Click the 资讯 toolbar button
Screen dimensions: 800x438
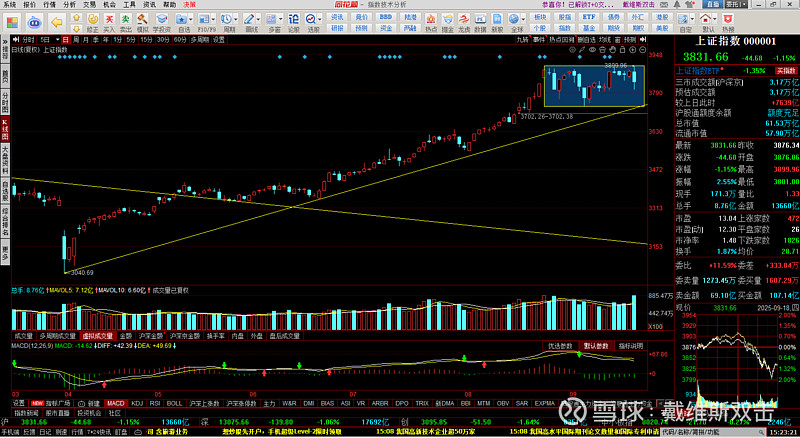click(x=337, y=17)
